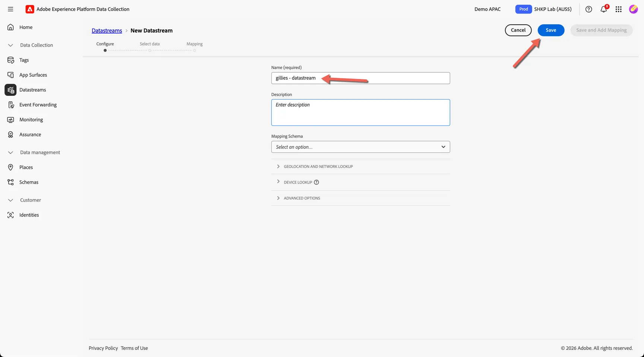Open the notifications bell

pos(603,9)
